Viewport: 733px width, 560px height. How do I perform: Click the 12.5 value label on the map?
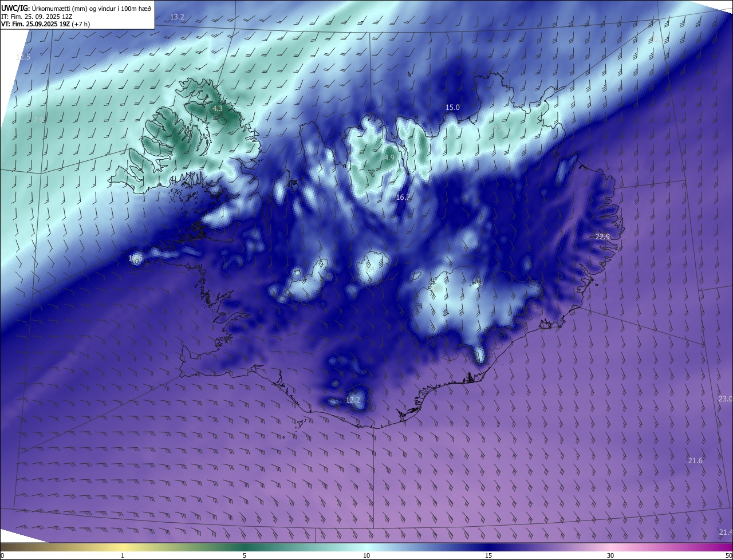pos(23,57)
